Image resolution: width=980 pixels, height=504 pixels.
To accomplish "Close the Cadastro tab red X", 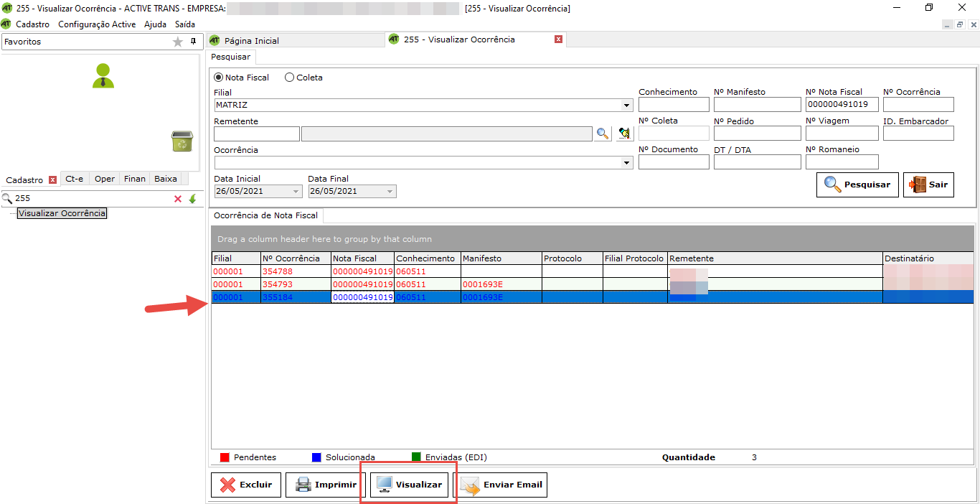I will [x=52, y=180].
